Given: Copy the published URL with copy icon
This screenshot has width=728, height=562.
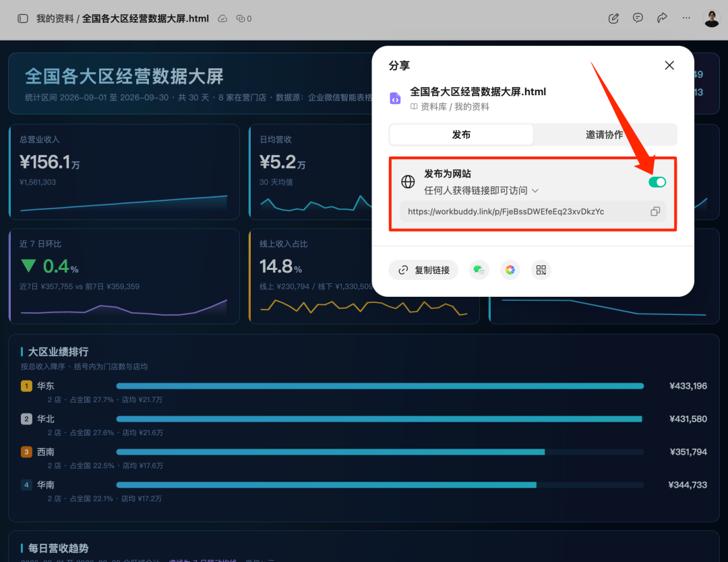Looking at the screenshot, I should click(655, 211).
